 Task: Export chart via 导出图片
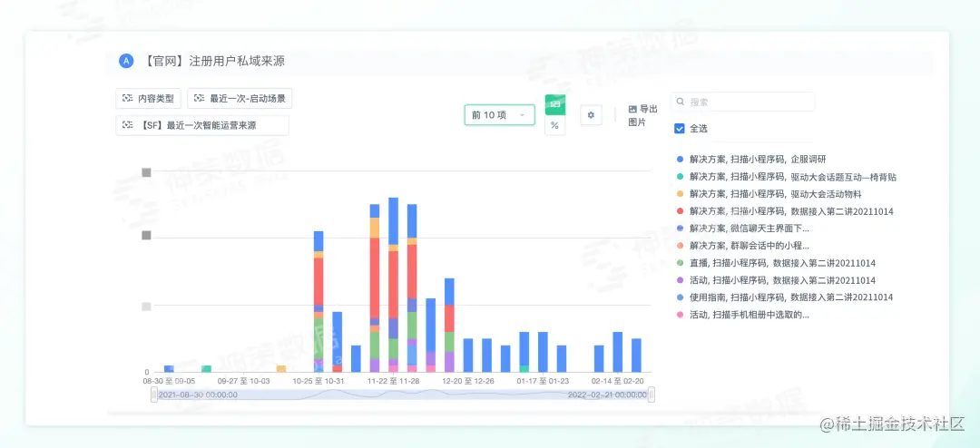[x=642, y=115]
